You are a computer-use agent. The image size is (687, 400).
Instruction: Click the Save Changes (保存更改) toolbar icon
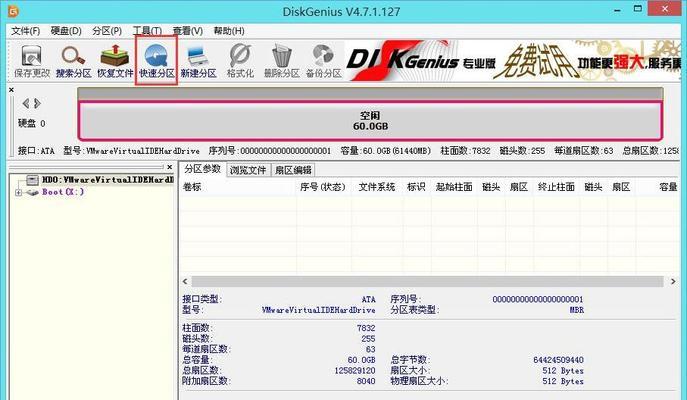click(x=32, y=61)
